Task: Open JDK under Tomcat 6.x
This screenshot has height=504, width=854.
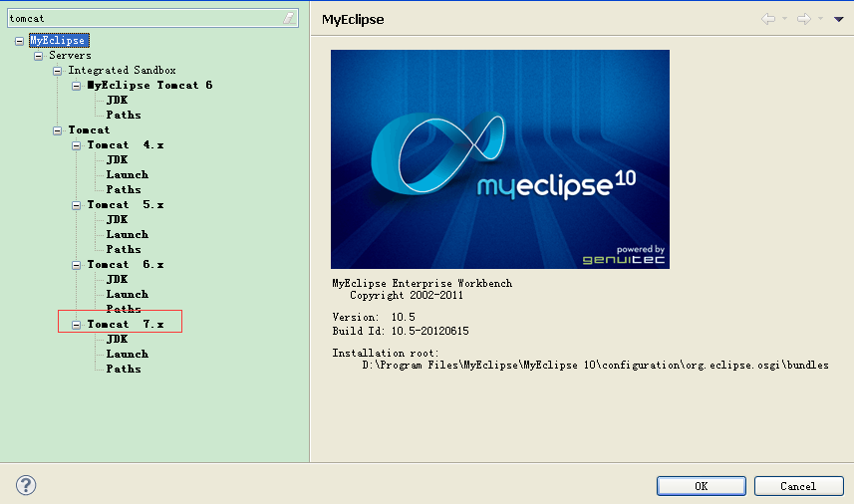Action: [x=118, y=279]
